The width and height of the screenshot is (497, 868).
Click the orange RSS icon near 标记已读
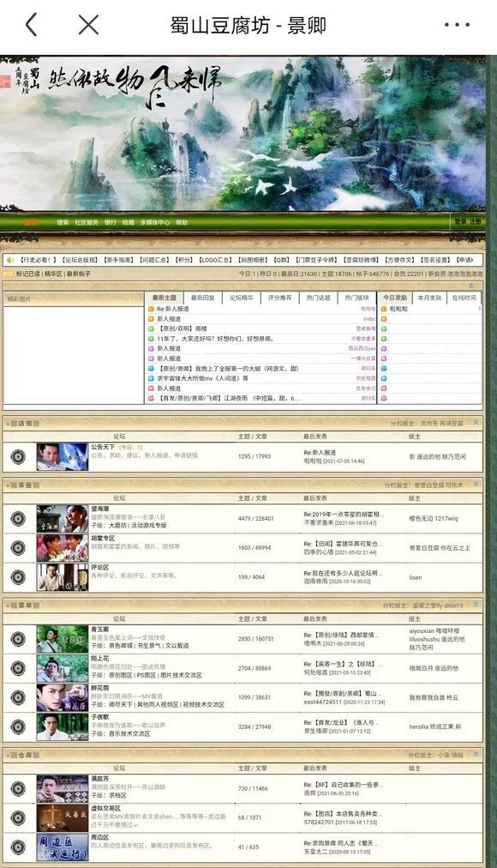[9, 274]
